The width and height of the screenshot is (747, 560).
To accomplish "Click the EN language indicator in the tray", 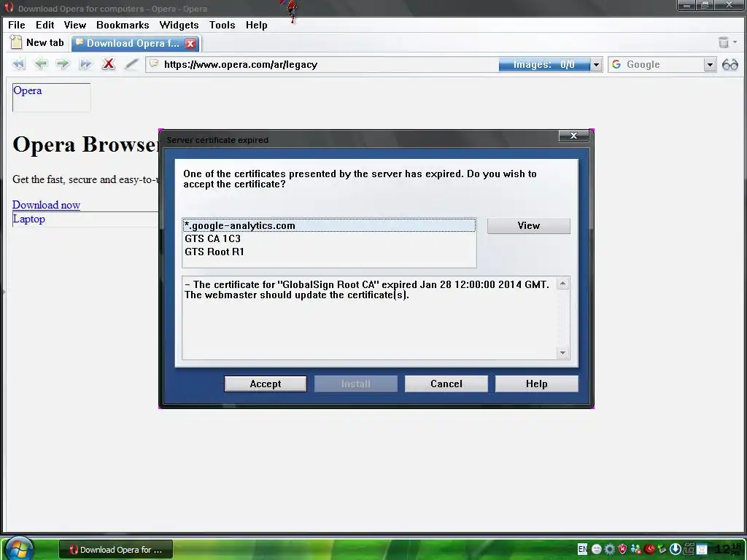I will click(582, 549).
